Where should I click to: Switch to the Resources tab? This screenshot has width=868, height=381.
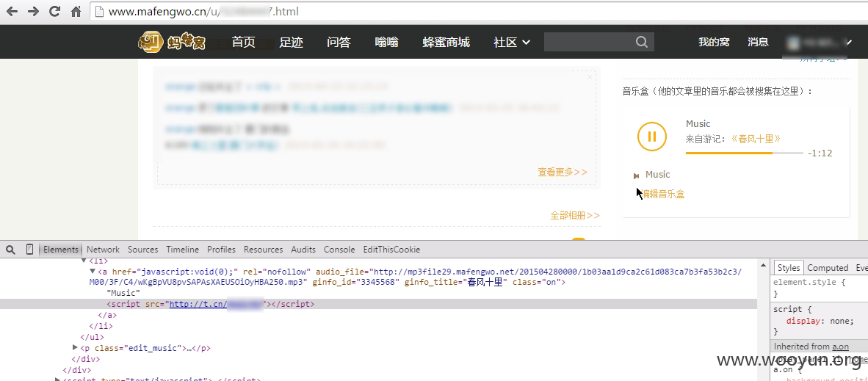point(264,250)
